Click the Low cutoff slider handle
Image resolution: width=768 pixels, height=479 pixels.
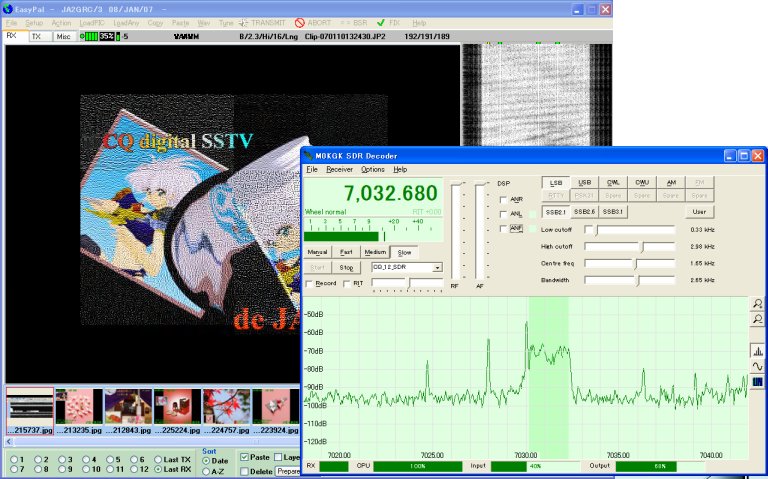[x=596, y=230]
